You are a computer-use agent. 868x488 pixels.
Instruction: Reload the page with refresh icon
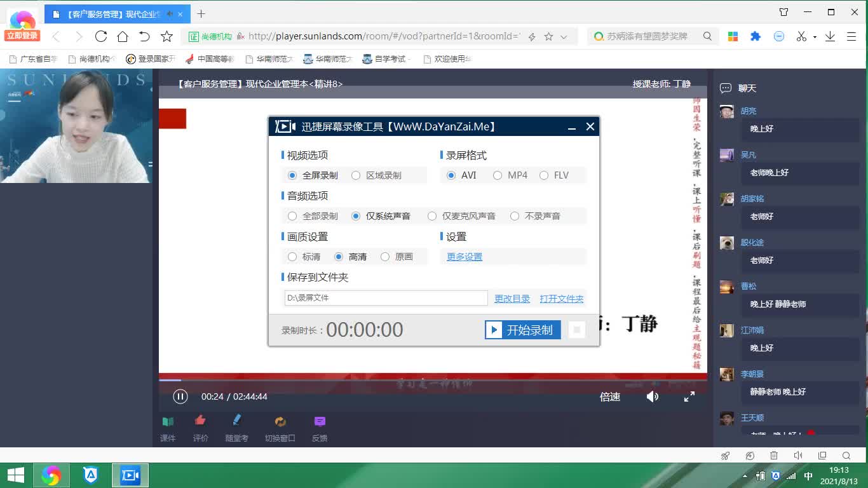tap(100, 36)
